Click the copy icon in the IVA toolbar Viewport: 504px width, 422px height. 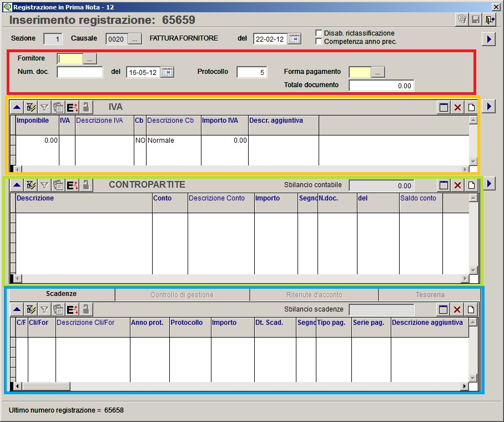coord(58,107)
